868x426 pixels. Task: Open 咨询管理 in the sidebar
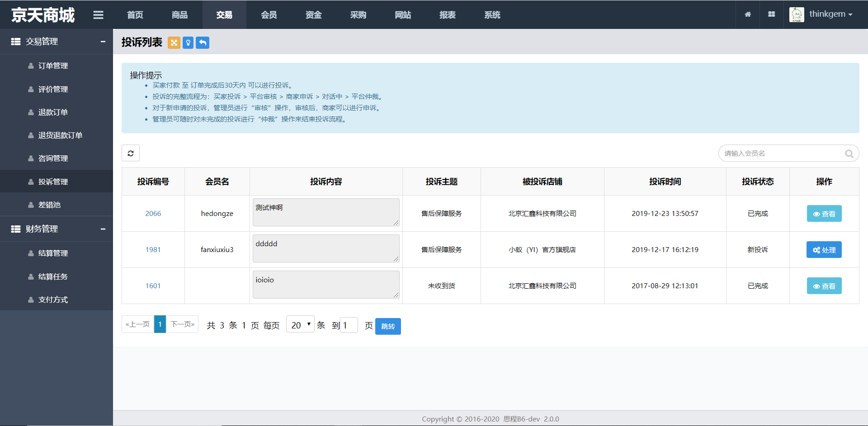pos(53,159)
